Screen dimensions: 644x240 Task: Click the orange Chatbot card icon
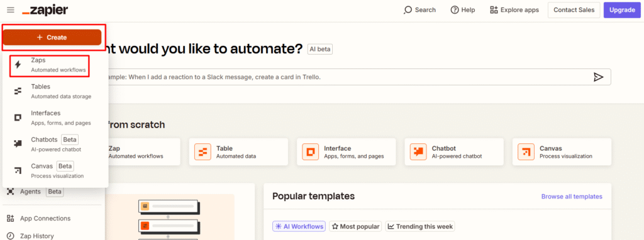[418, 152]
